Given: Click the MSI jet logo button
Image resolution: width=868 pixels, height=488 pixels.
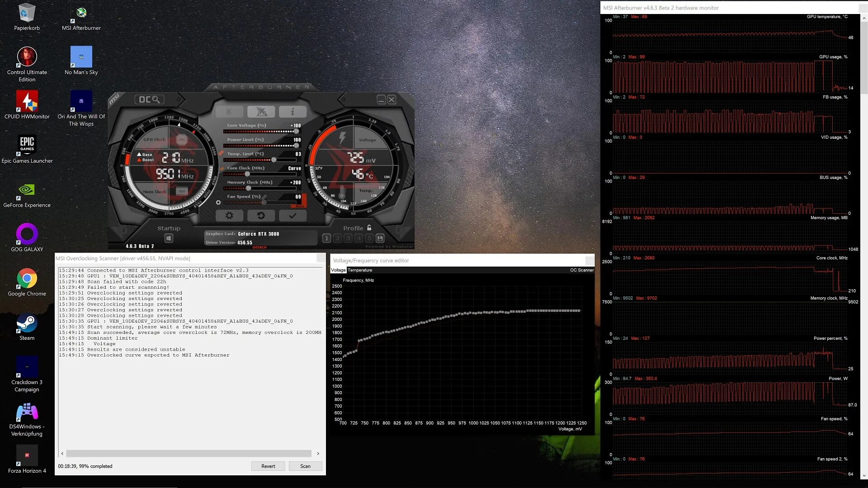Looking at the screenshot, I should tap(261, 112).
